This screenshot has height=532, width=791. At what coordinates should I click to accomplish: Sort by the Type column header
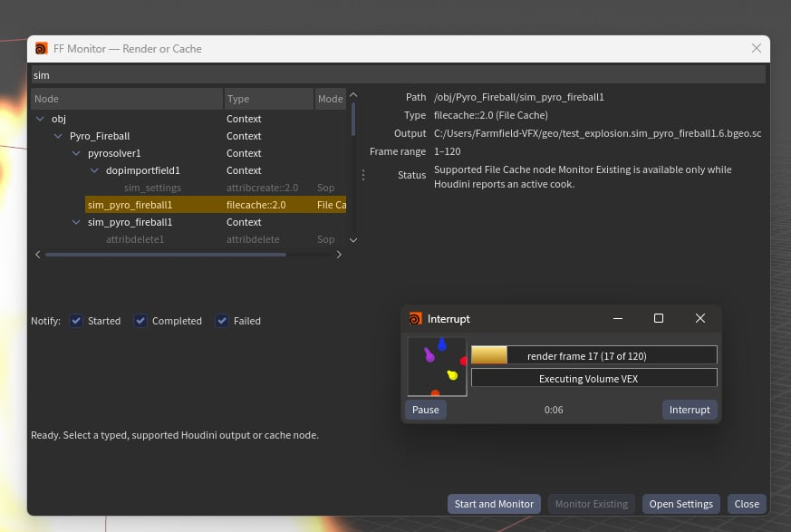pos(268,99)
